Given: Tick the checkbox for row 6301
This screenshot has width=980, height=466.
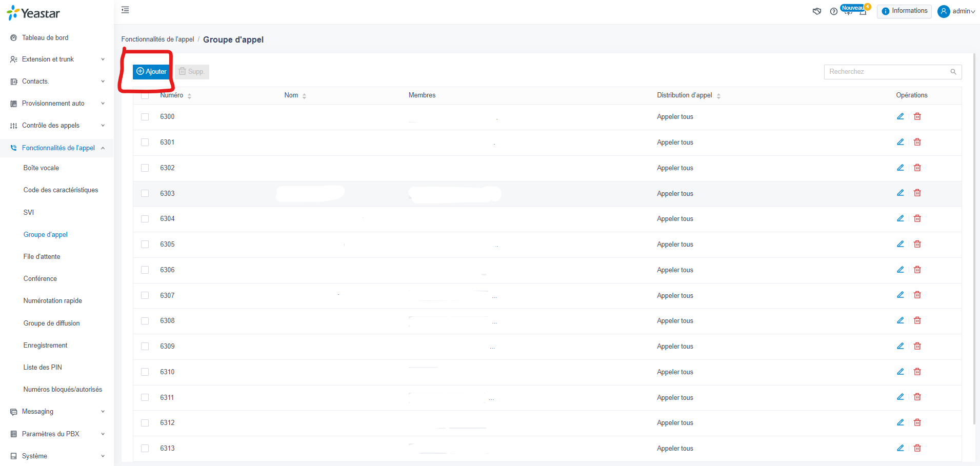Looking at the screenshot, I should [145, 143].
